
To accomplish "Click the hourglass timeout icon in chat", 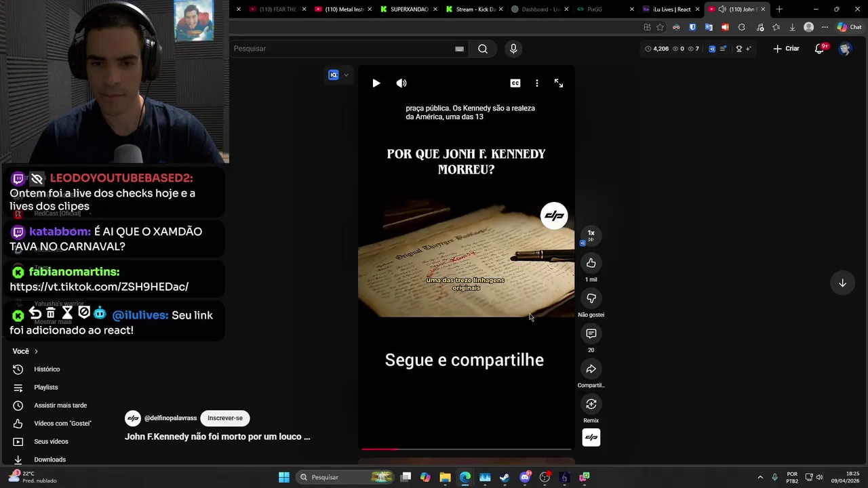I will (x=67, y=313).
